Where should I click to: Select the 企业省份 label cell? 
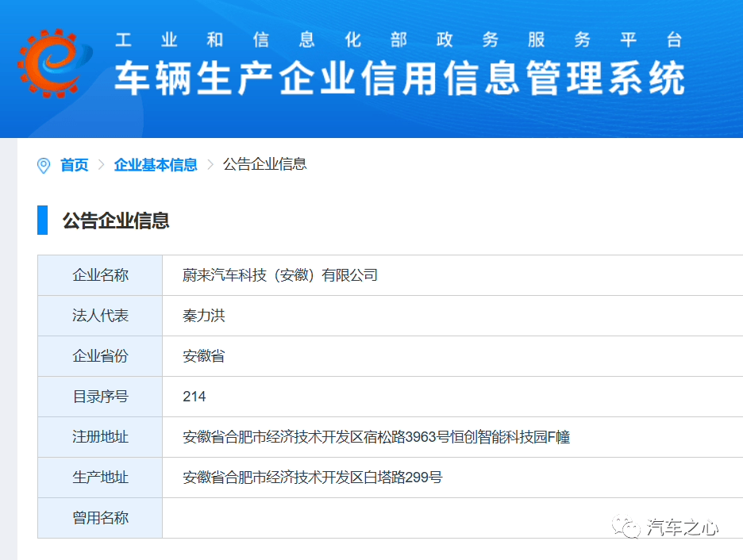[x=100, y=356]
